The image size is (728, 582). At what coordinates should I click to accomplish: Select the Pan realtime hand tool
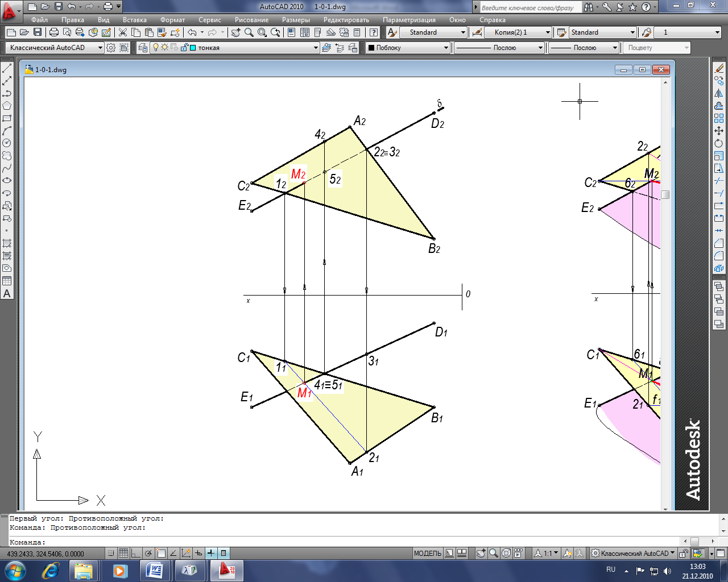(x=235, y=32)
